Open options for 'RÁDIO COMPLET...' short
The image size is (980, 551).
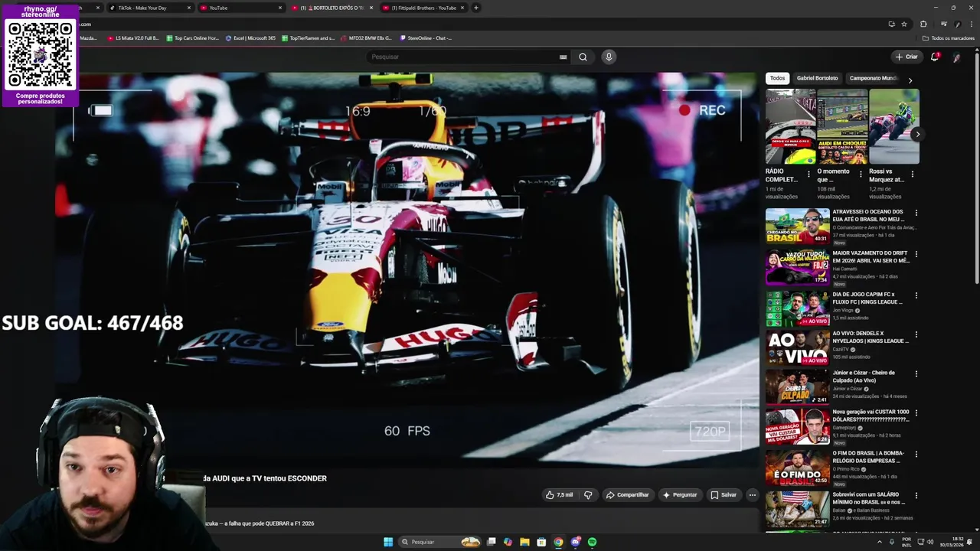pos(808,174)
